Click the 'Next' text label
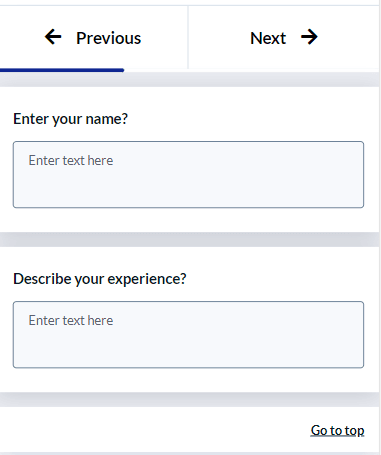This screenshot has height=455, width=381. [268, 38]
